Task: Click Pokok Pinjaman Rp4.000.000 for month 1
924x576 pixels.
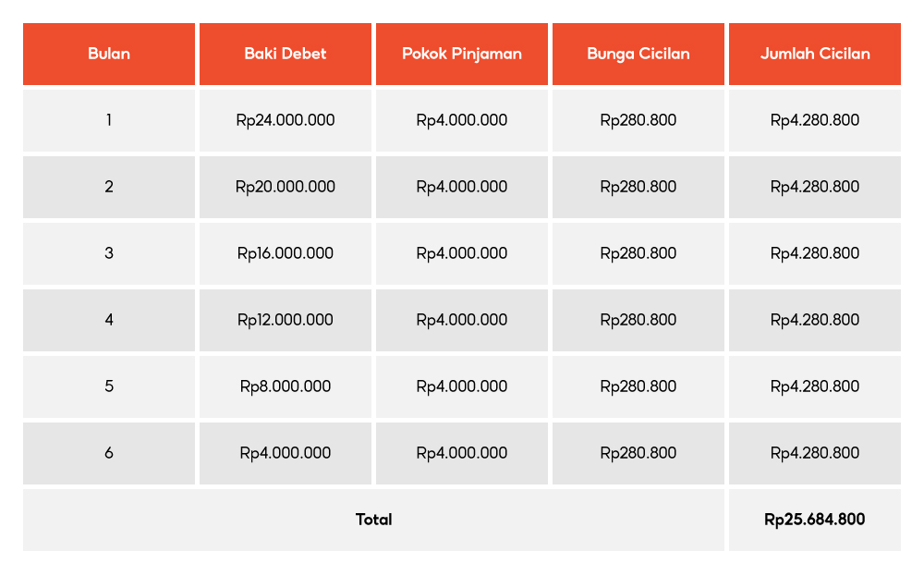Action: click(462, 120)
